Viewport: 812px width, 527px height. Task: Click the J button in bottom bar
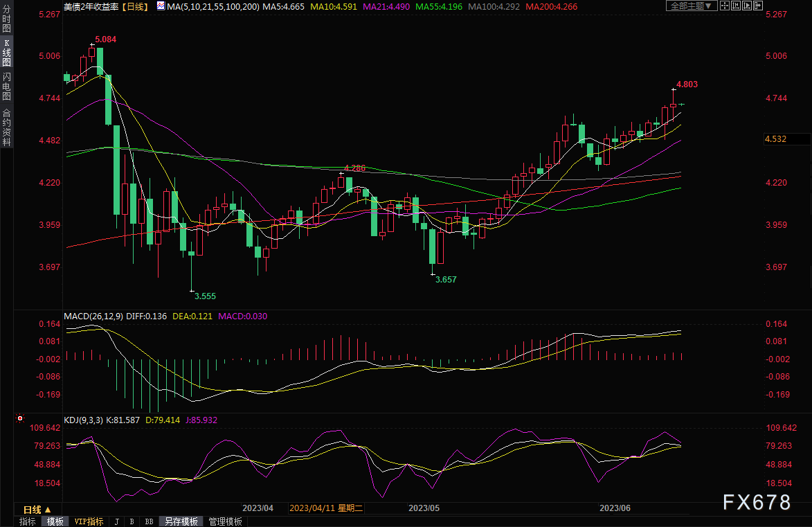pyautogui.click(x=116, y=521)
